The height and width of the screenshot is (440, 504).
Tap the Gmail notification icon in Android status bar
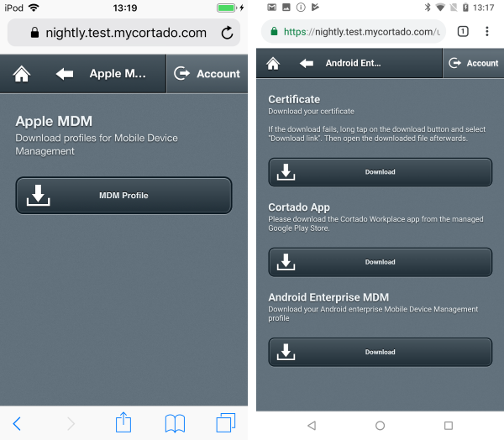tap(271, 8)
